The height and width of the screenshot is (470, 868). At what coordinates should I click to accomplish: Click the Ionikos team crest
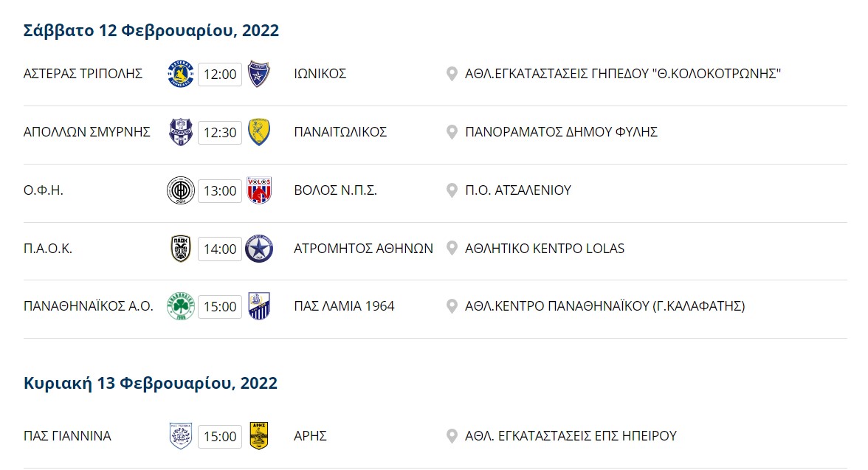click(258, 74)
